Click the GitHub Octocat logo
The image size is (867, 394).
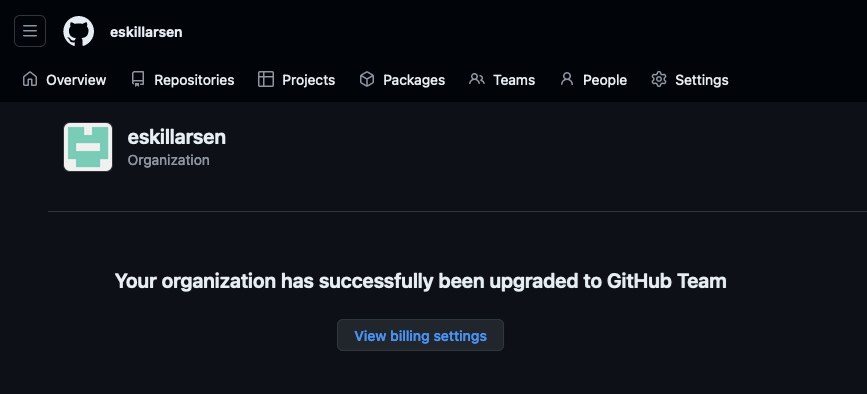[79, 31]
